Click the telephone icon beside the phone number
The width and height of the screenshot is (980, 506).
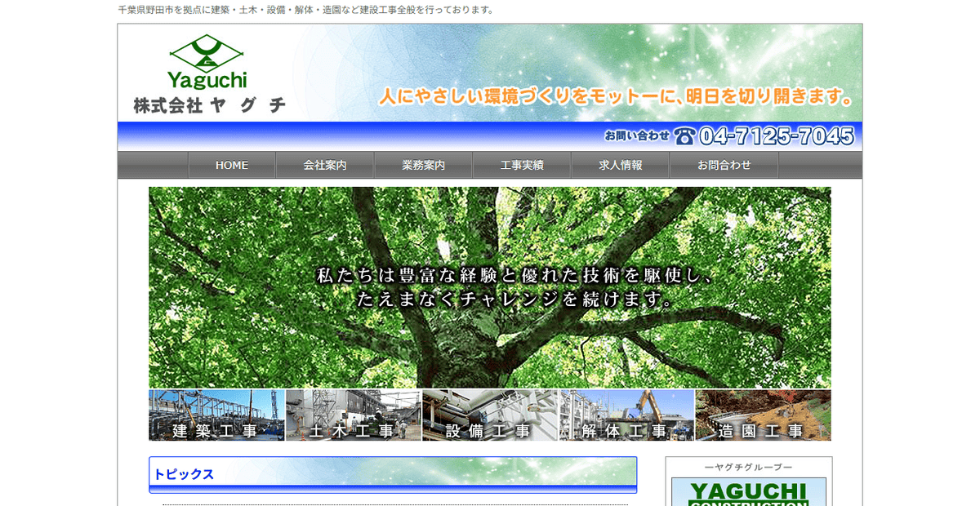686,136
